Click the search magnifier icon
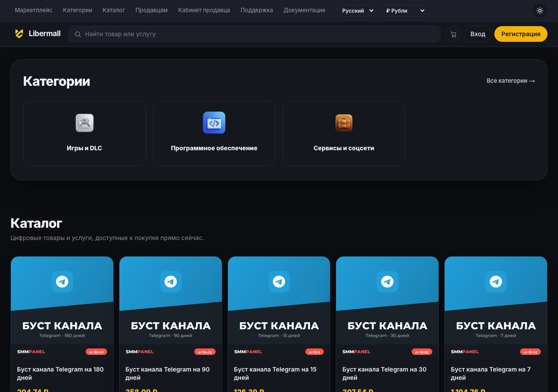This screenshot has height=392, width=558. 78,34
